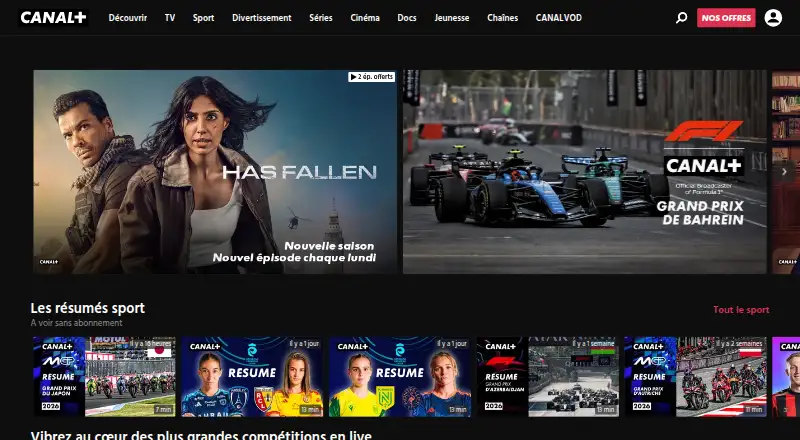Click the Formula 1 logo on Bahrein banner
Image resolution: width=800 pixels, height=440 pixels.
(704, 131)
